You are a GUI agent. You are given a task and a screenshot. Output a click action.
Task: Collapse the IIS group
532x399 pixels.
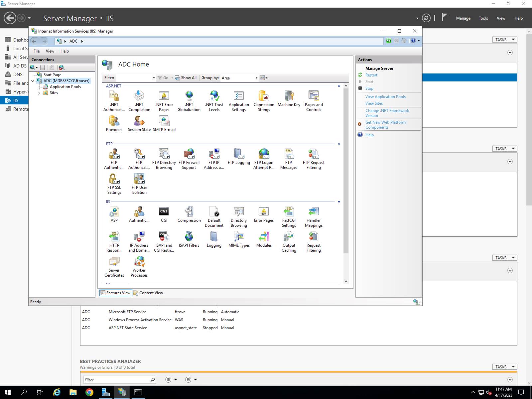(339, 202)
